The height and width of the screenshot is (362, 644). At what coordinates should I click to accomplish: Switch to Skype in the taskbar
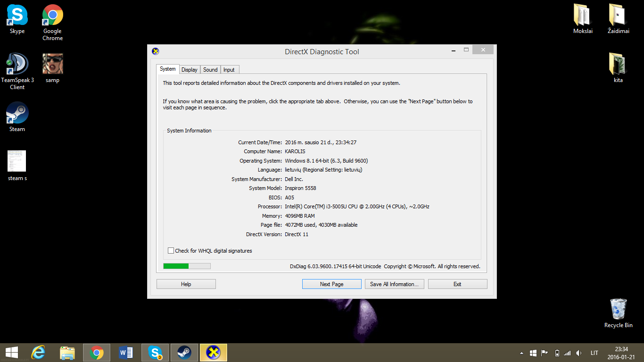[x=155, y=353]
